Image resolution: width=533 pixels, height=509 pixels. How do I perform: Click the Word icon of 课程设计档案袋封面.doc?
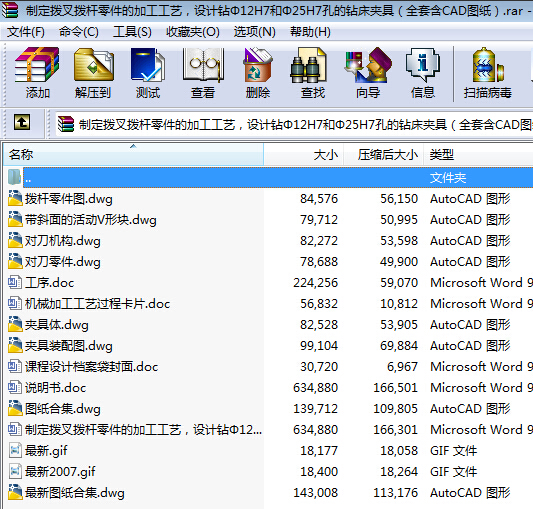pos(15,366)
